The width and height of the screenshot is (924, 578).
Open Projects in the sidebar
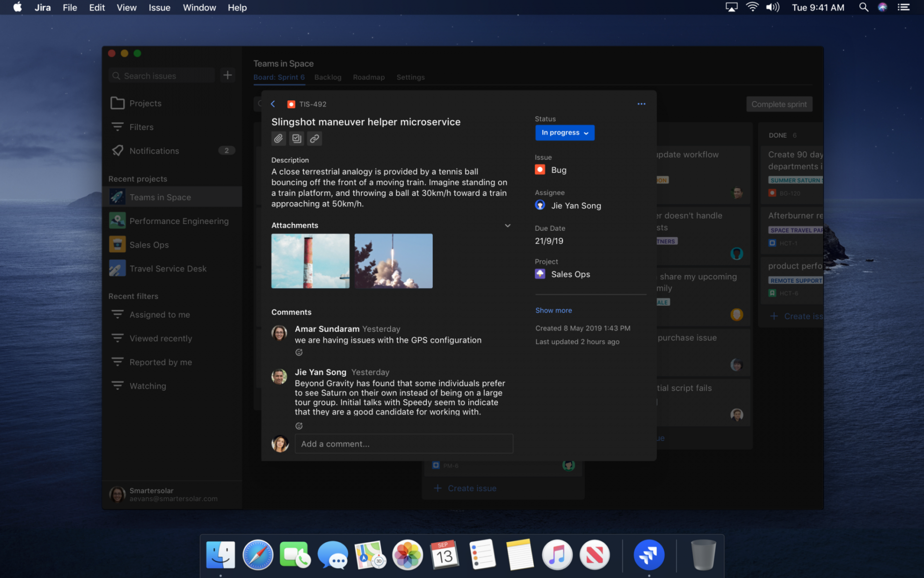point(172,103)
